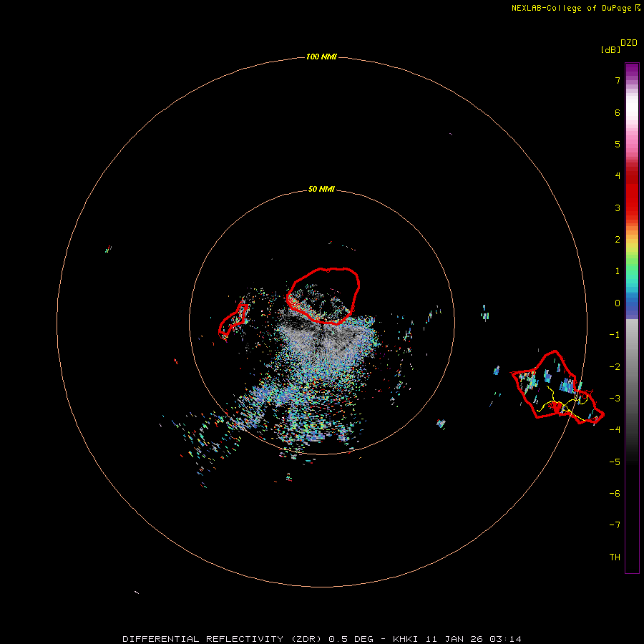The image size is (644, 644).
Task: Click the -3 value on color scale
Action: 615,399
